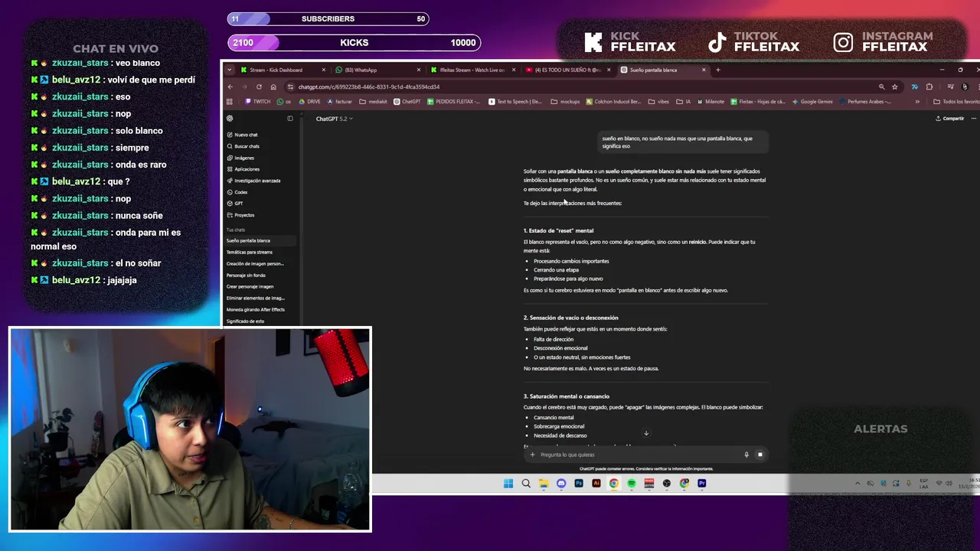Open browser home page
This screenshot has height=551, width=980.
(273, 86)
